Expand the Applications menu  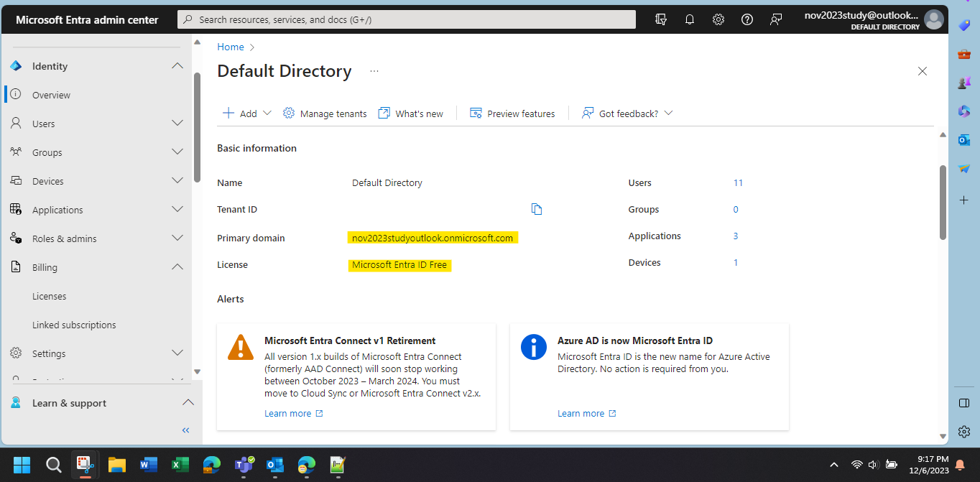click(x=177, y=210)
